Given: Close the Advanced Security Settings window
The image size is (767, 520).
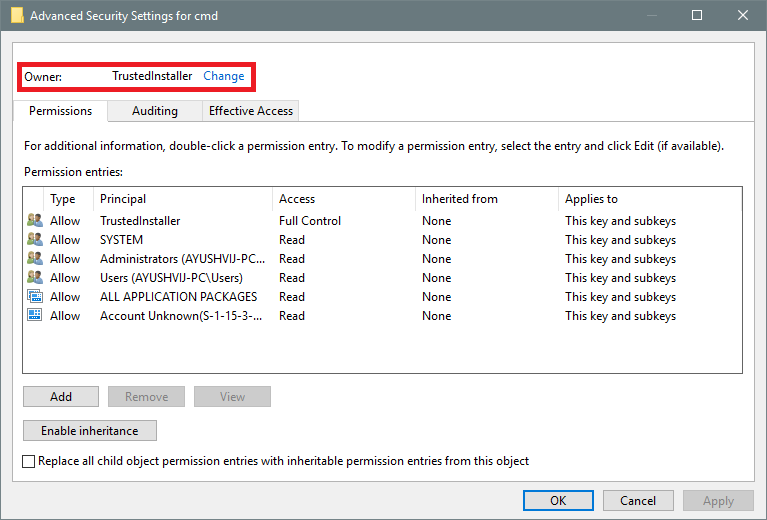Looking at the screenshot, I should pos(743,16).
